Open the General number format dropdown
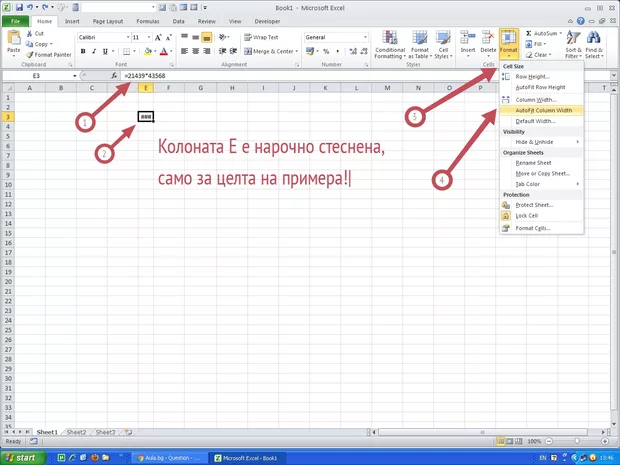Image resolution: width=620 pixels, height=465 pixels. [365, 37]
